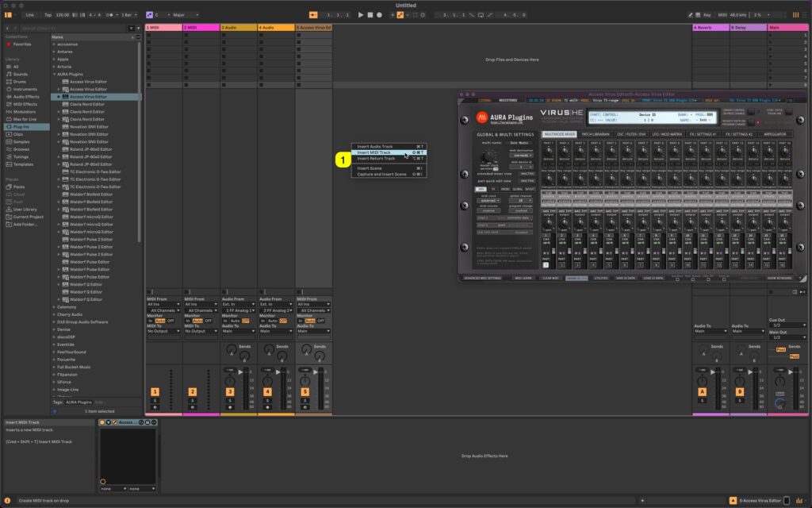Click SHOW KEYBOARD in the Virus editor
812x508 pixels.
pos(781,279)
